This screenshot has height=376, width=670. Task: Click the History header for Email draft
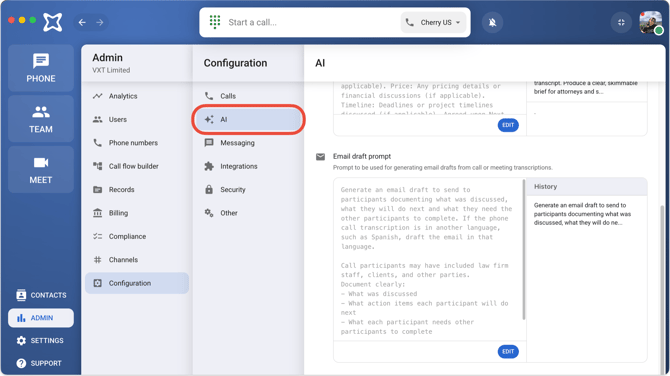pos(586,187)
